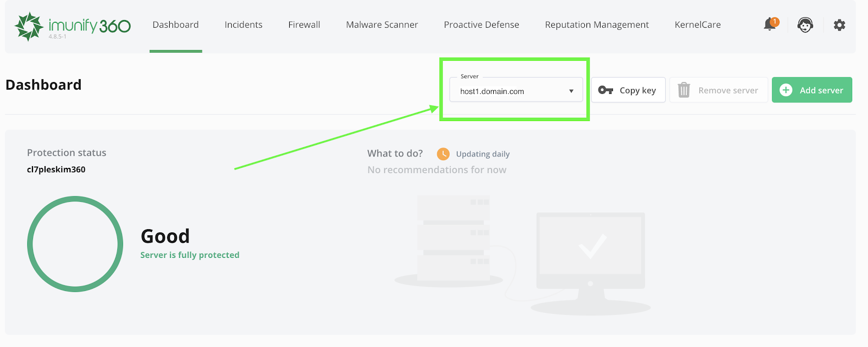This screenshot has height=347, width=868.
Task: Open the settings gear icon
Action: [839, 25]
